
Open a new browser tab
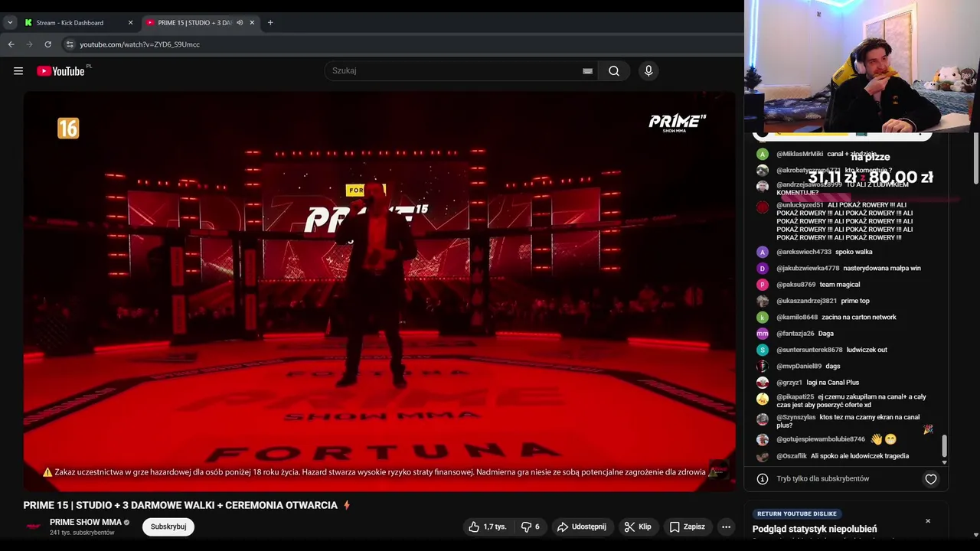click(270, 23)
